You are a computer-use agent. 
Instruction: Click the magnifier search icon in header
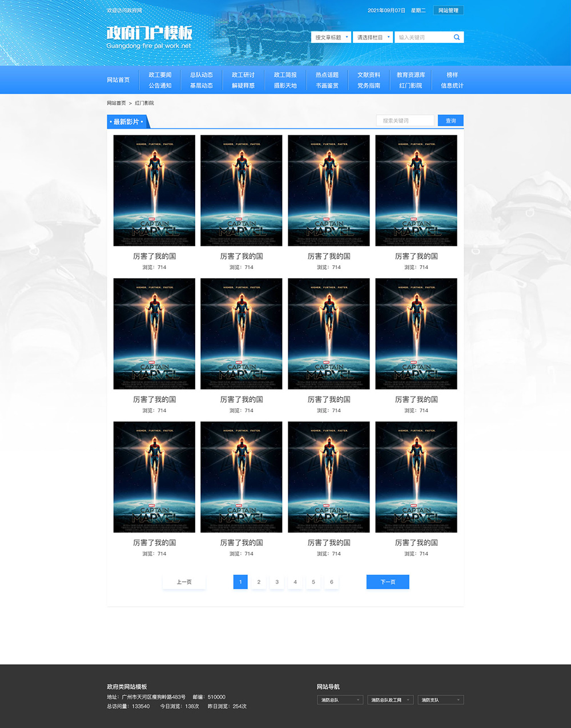click(457, 37)
